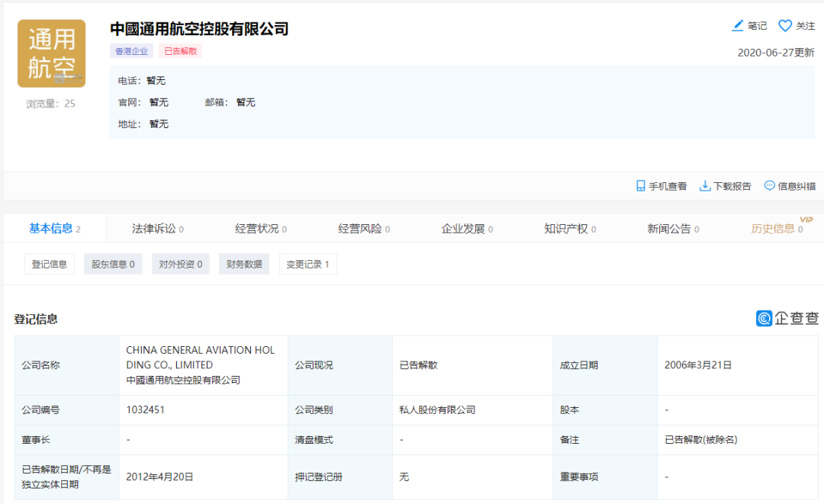
Task: Click the 登记信息 section heading
Action: point(36,319)
